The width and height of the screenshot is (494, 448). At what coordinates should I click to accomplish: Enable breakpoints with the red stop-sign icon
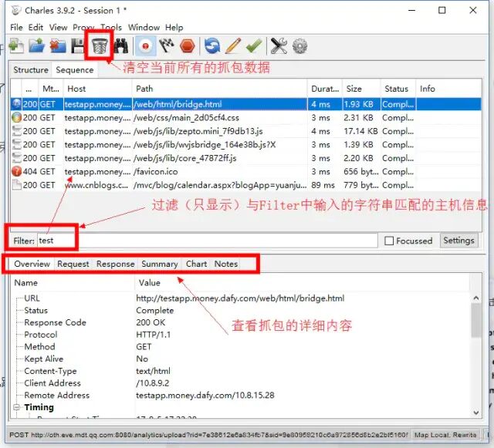188,46
